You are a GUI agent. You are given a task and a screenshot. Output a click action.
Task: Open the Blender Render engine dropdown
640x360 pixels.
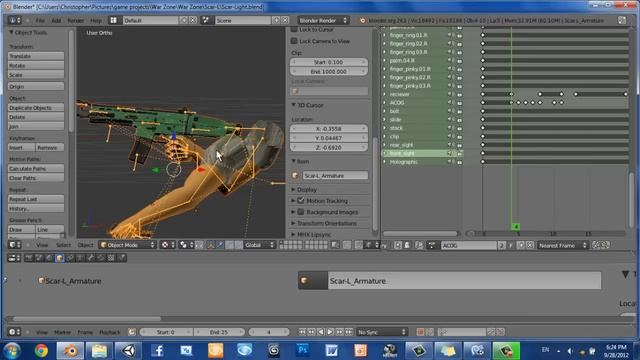pyautogui.click(x=323, y=20)
